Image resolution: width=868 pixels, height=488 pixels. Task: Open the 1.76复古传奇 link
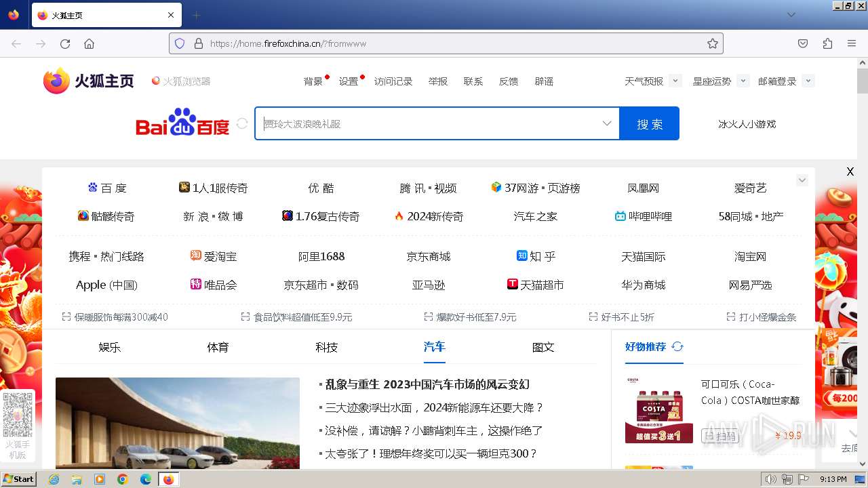coord(321,216)
